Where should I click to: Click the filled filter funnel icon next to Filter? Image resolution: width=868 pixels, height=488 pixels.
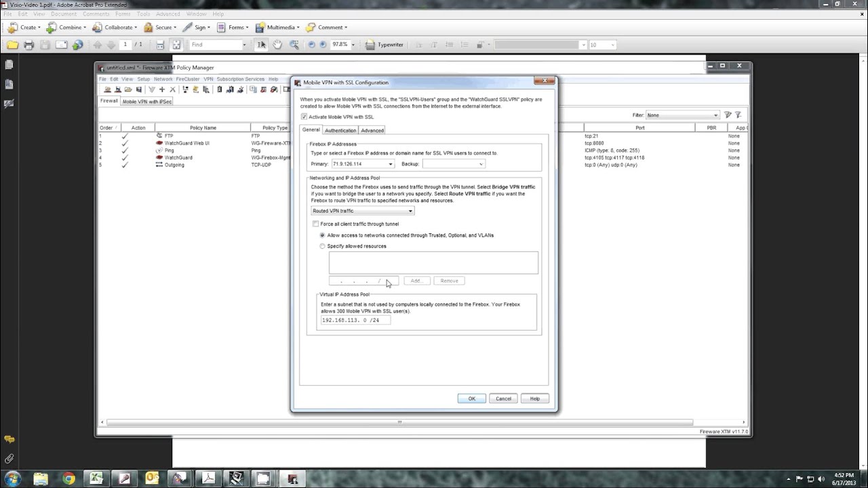coord(727,115)
